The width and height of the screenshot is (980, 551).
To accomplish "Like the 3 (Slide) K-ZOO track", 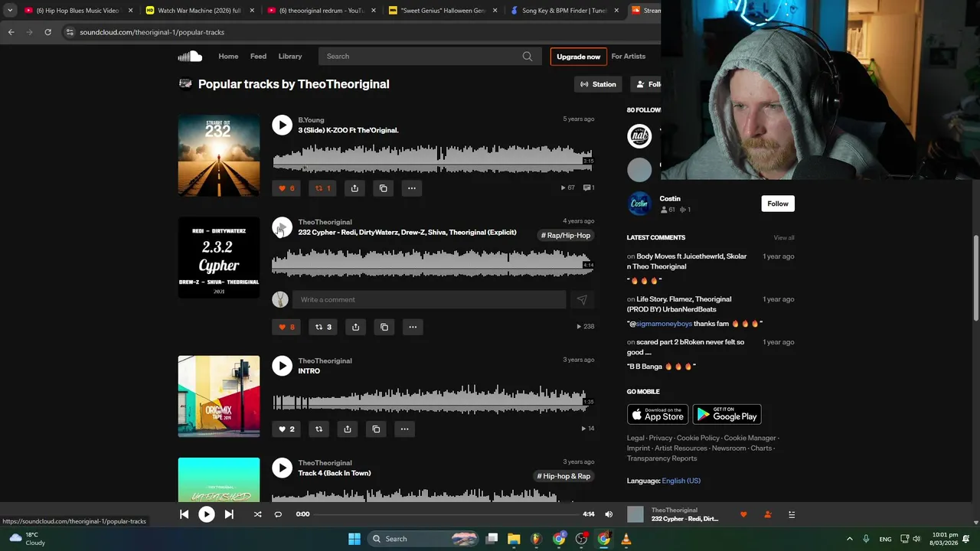I will coord(286,188).
